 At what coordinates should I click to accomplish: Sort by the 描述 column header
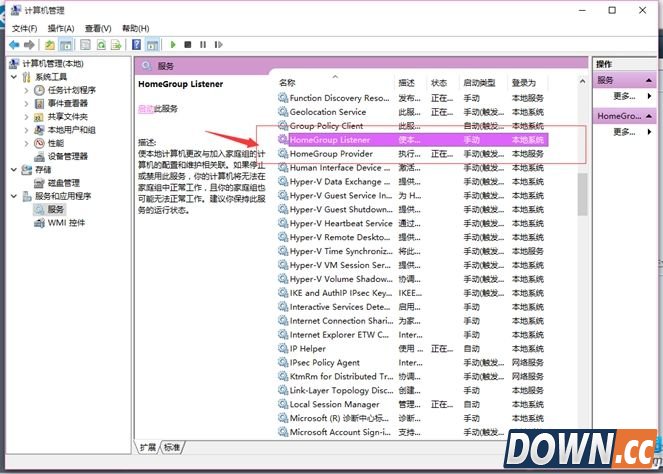point(407,83)
